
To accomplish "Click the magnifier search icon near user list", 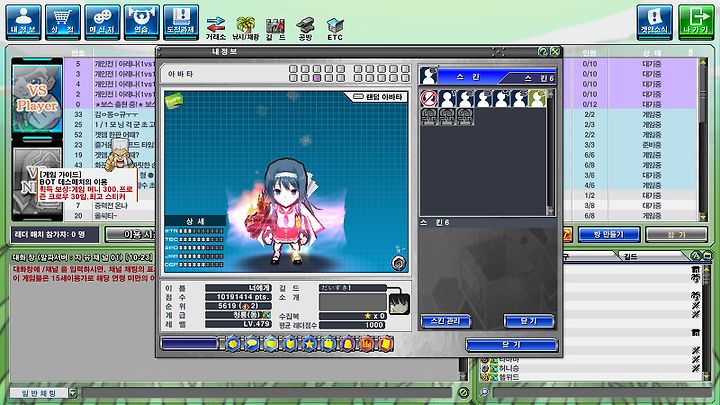I will pyautogui.click(x=484, y=393).
